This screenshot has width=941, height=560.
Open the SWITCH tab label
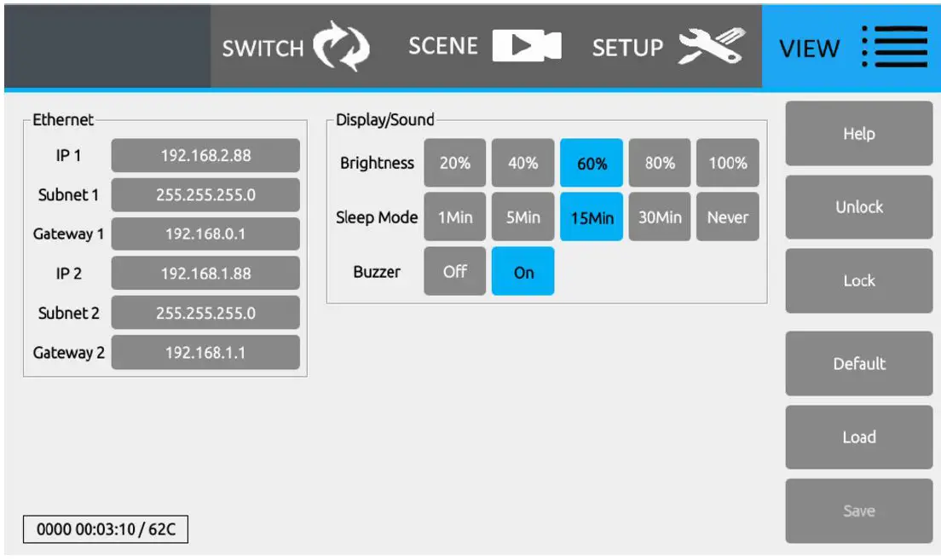pos(263,48)
